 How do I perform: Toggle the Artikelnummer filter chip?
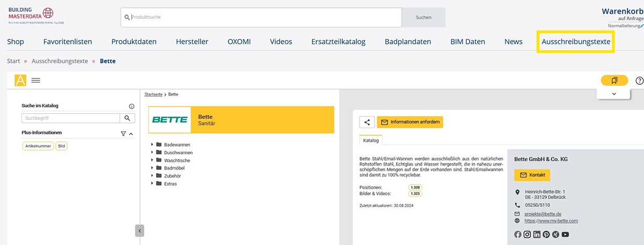click(38, 146)
